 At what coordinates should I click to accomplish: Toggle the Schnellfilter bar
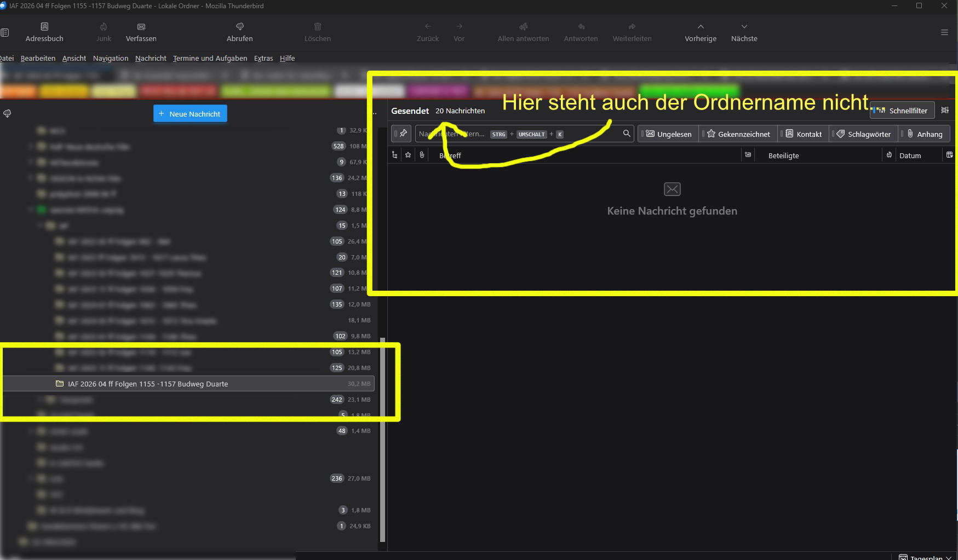tap(902, 111)
